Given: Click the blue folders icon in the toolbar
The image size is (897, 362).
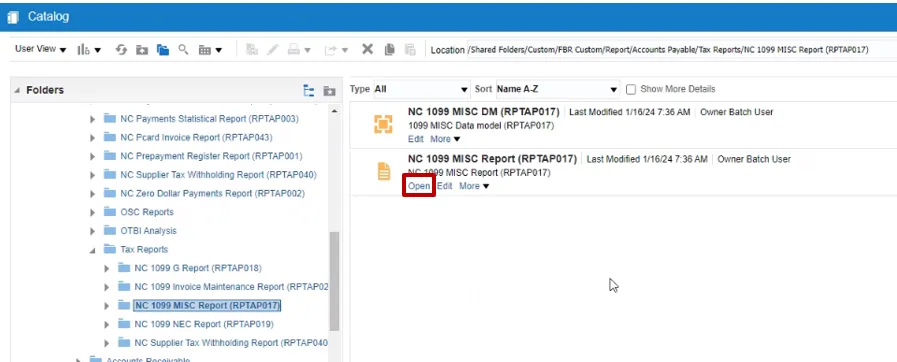Looking at the screenshot, I should tap(163, 50).
